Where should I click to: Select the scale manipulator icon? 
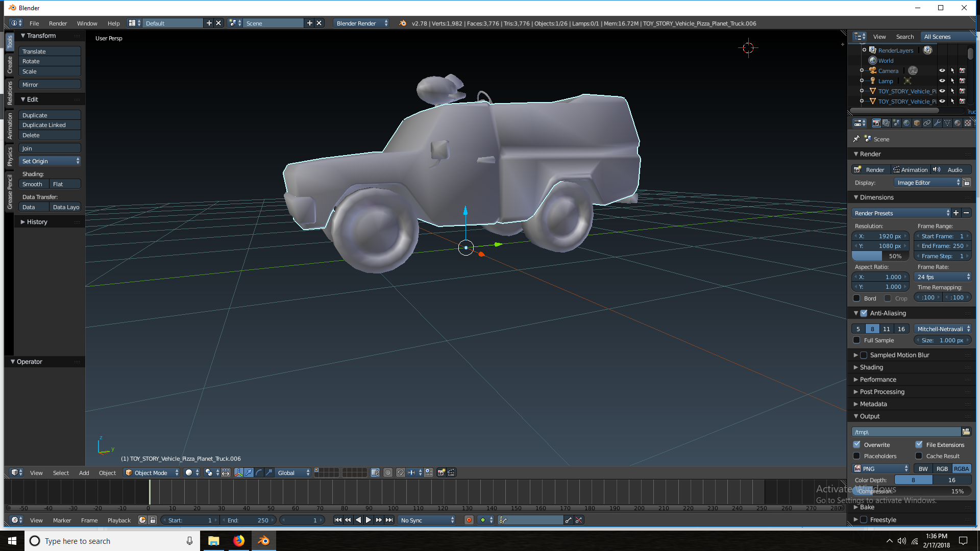point(269,472)
